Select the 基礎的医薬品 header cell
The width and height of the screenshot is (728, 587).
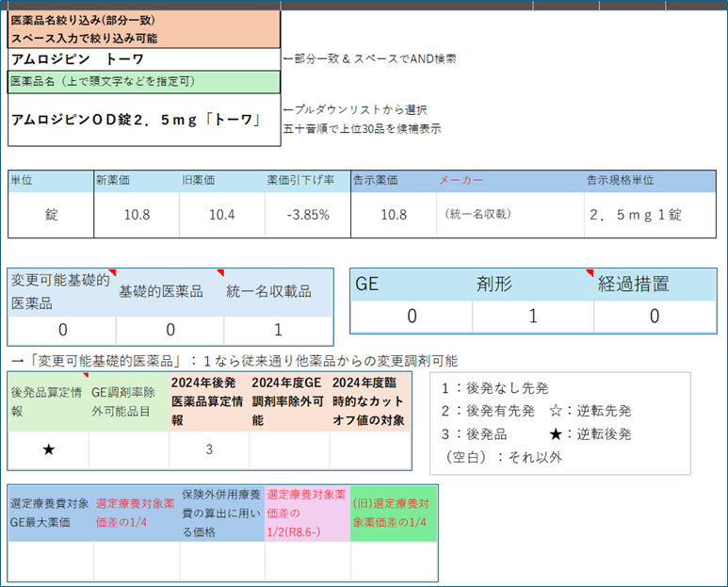click(x=170, y=293)
